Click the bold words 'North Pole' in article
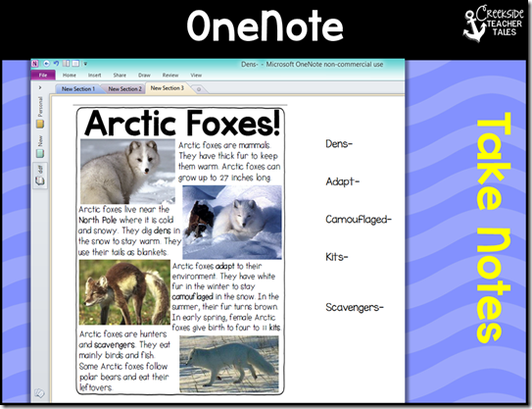Image resolution: width=532 pixels, height=409 pixels. 98,220
